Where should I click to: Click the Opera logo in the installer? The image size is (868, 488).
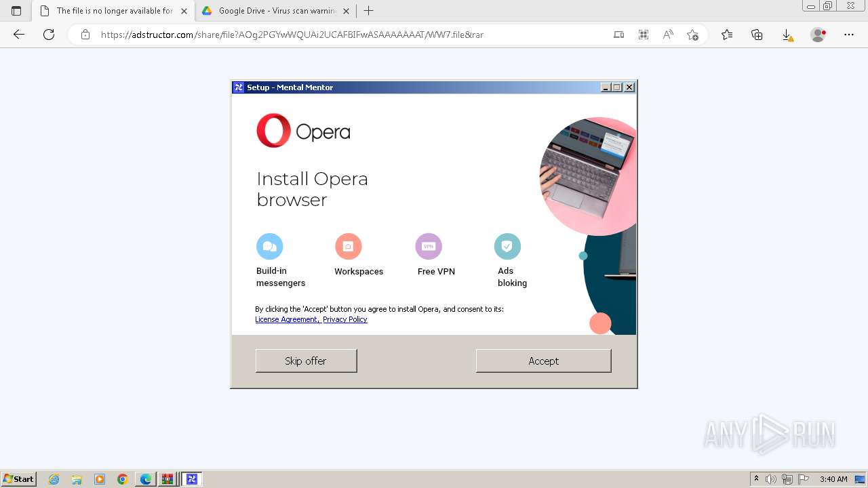click(303, 131)
